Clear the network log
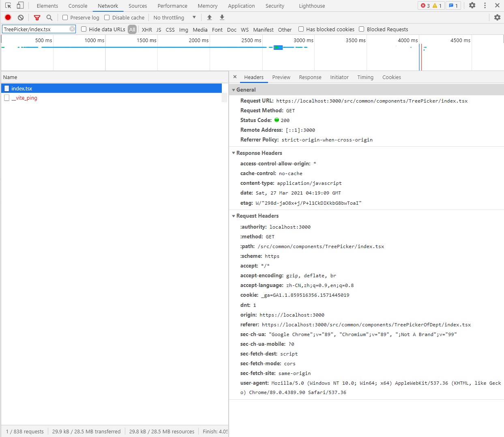The image size is (504, 437). point(21,17)
